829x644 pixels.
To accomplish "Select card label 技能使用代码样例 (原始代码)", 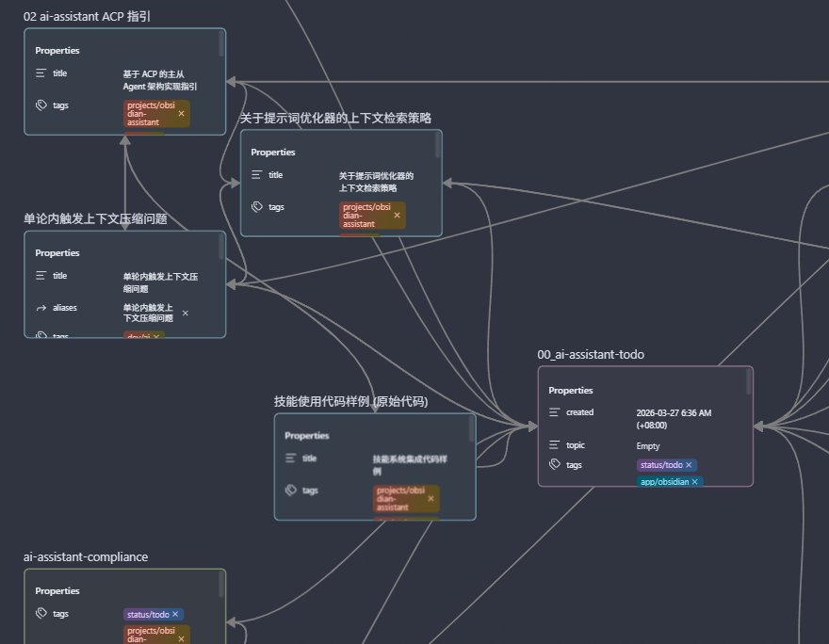I will point(351,401).
